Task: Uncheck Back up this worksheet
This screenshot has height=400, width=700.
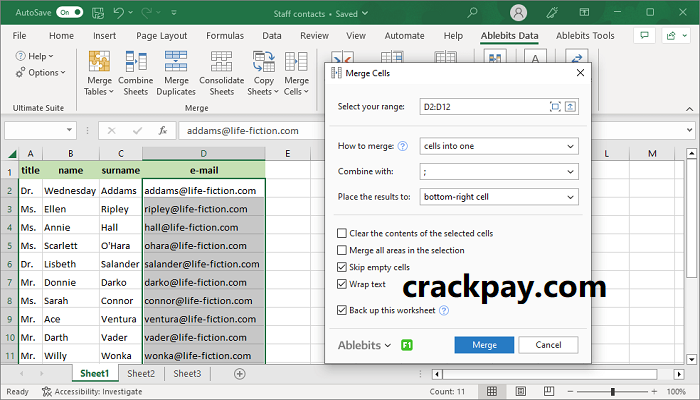Action: [x=342, y=310]
